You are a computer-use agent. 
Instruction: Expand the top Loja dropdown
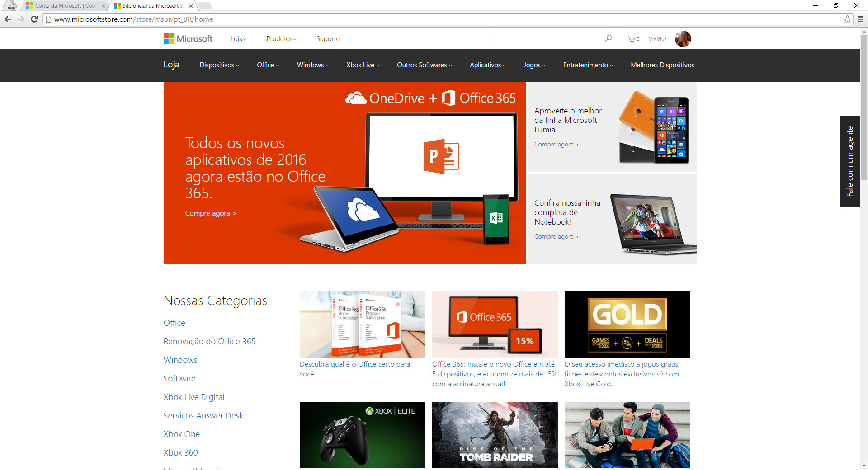(x=238, y=39)
